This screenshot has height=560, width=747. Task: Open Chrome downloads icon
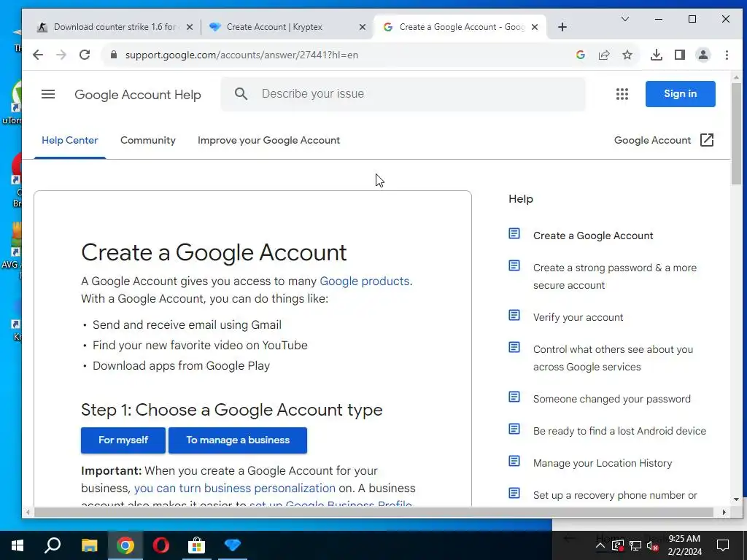[657, 55]
